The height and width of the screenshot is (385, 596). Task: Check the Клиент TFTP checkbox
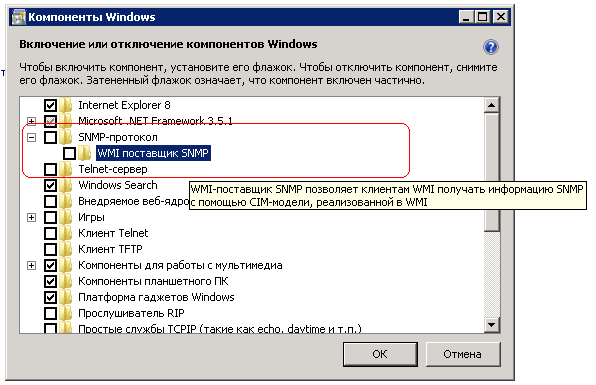(x=51, y=249)
